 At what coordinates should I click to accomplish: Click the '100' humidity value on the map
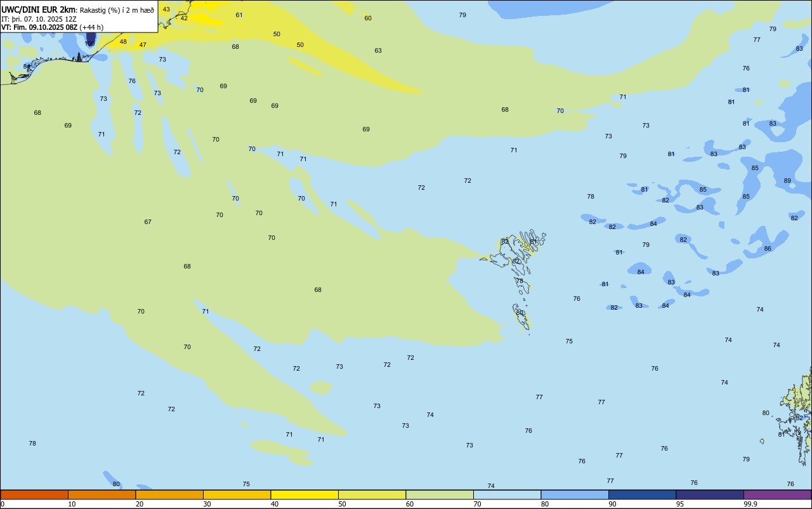(89, 44)
